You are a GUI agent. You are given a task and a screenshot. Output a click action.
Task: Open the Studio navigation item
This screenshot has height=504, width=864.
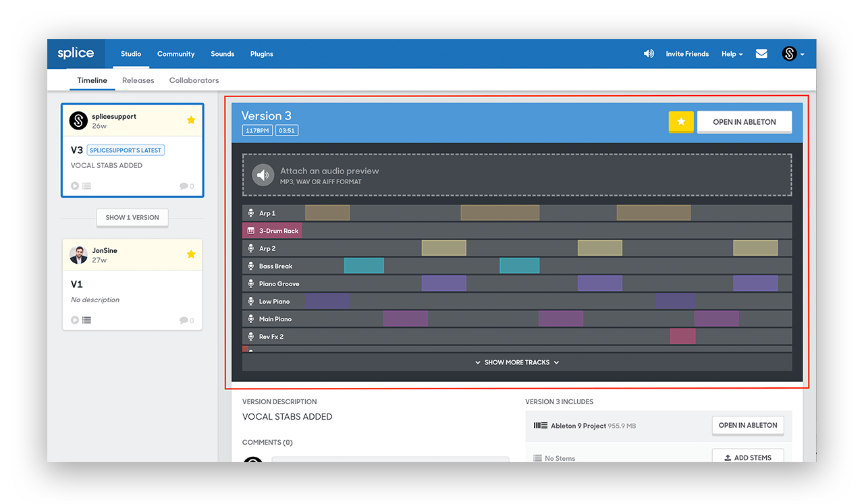coord(131,54)
